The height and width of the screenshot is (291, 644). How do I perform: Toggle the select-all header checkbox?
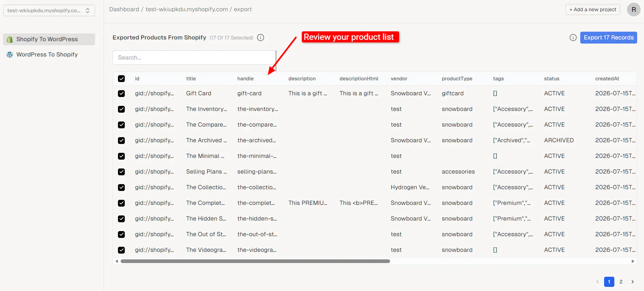coord(121,79)
